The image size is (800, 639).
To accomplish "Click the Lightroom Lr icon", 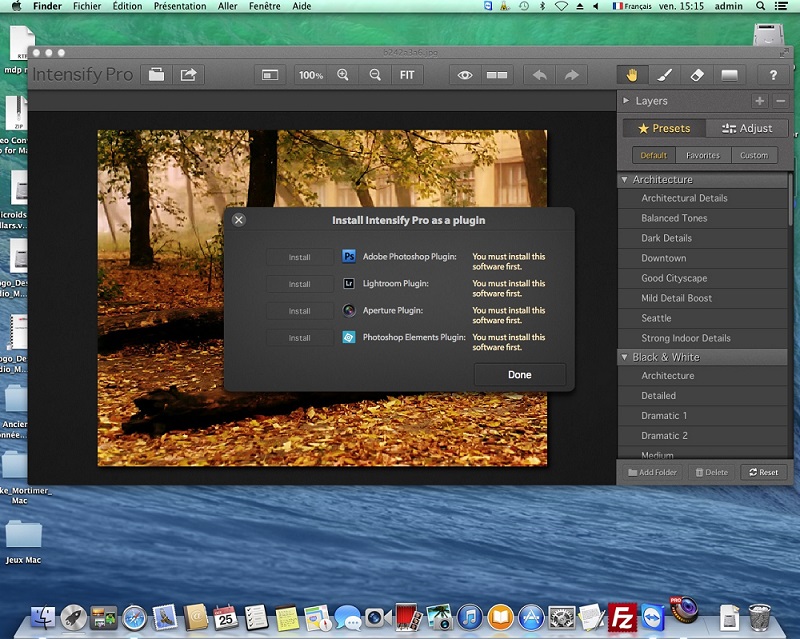I will (349, 283).
